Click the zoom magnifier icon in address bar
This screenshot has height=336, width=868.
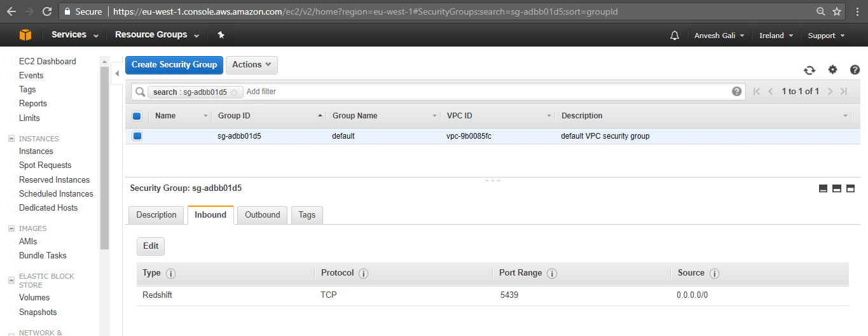click(x=821, y=11)
